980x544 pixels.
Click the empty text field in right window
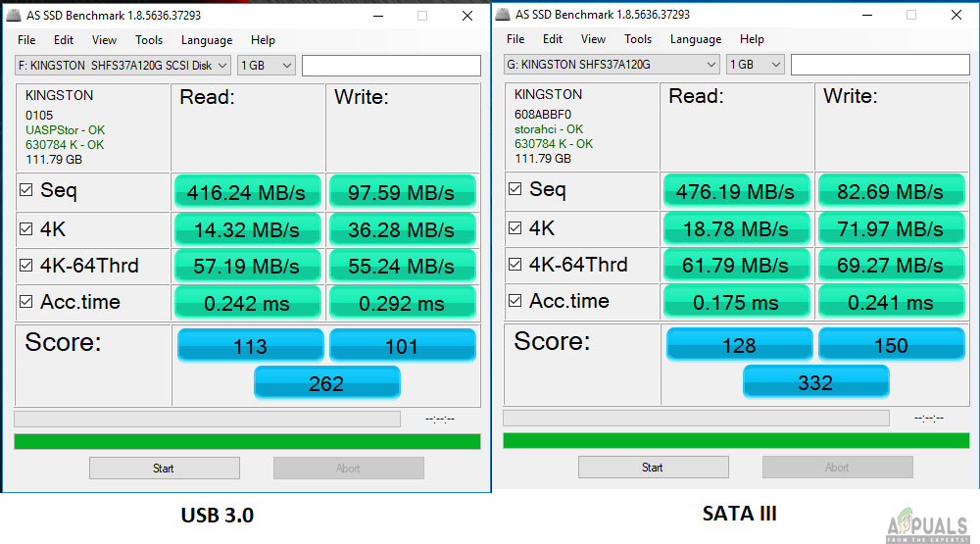(880, 65)
